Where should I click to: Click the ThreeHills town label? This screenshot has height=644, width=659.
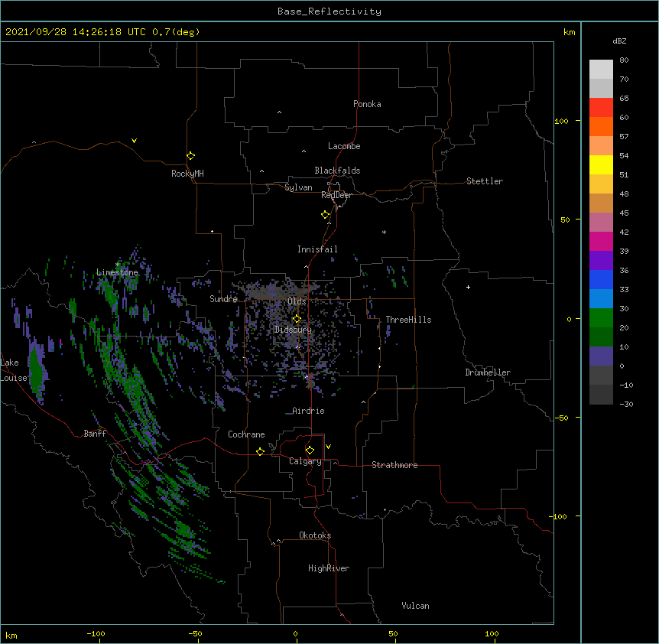coord(408,320)
